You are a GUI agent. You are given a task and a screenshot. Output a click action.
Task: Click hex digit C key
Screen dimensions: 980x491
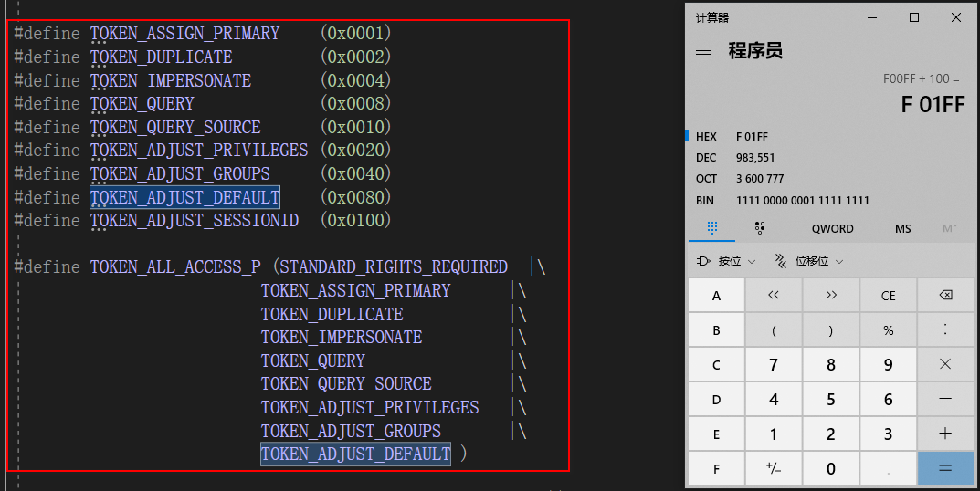pyautogui.click(x=716, y=364)
